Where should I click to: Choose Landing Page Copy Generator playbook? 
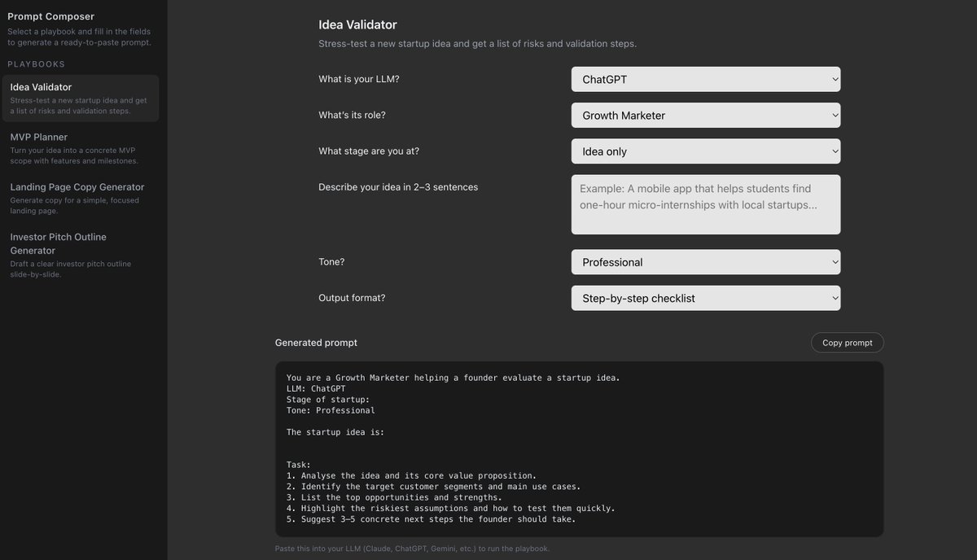[81, 199]
